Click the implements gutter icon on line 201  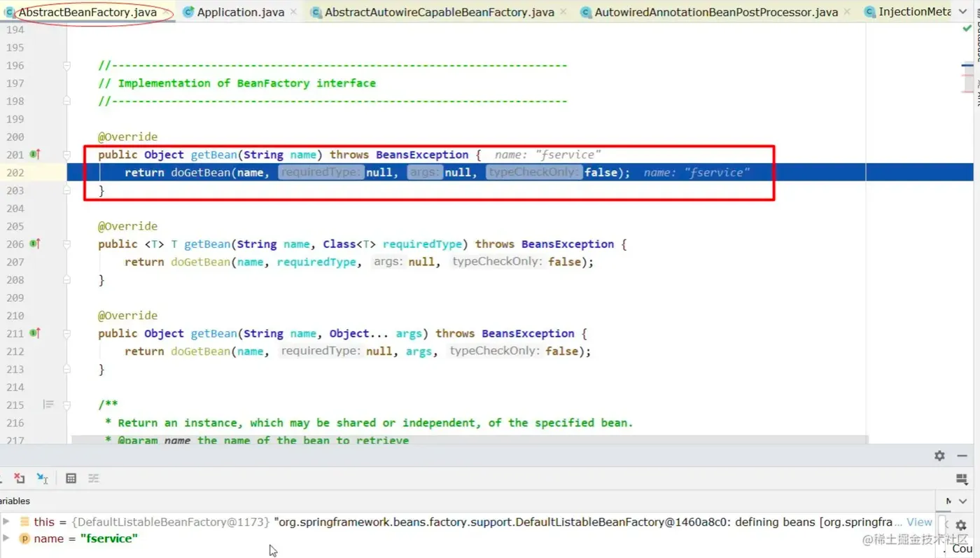[x=35, y=154]
